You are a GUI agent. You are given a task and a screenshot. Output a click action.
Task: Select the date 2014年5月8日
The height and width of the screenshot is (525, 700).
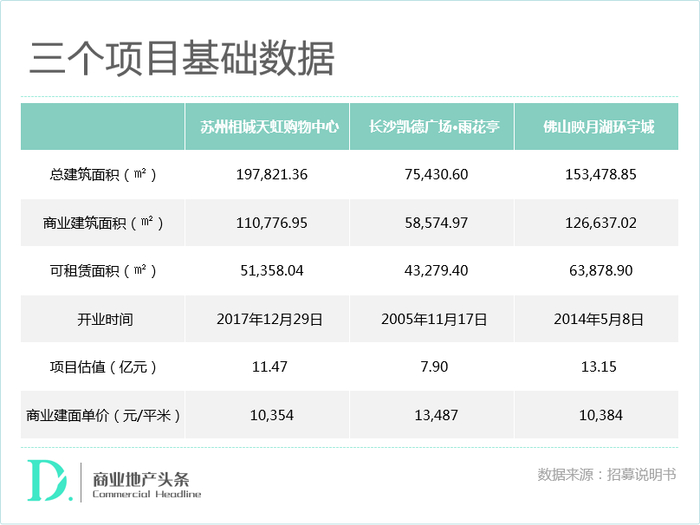pos(599,319)
